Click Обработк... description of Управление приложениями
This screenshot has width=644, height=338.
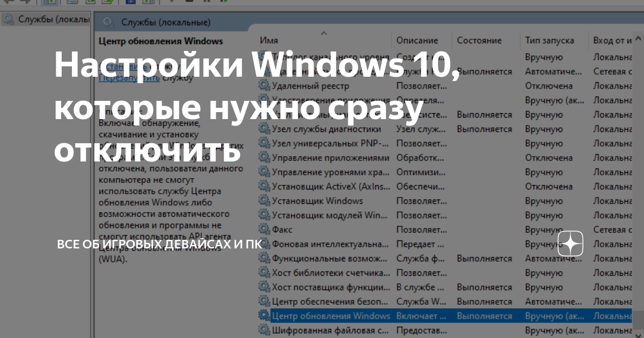click(x=421, y=158)
